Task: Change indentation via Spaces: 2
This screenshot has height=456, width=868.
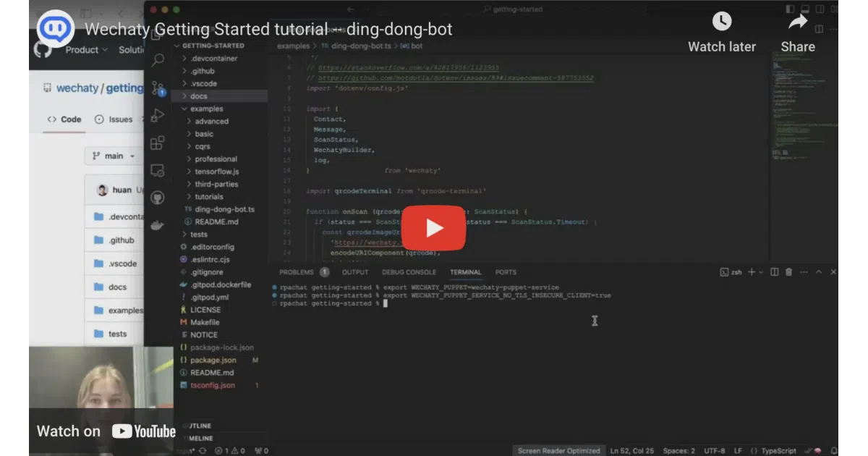Action: point(679,450)
